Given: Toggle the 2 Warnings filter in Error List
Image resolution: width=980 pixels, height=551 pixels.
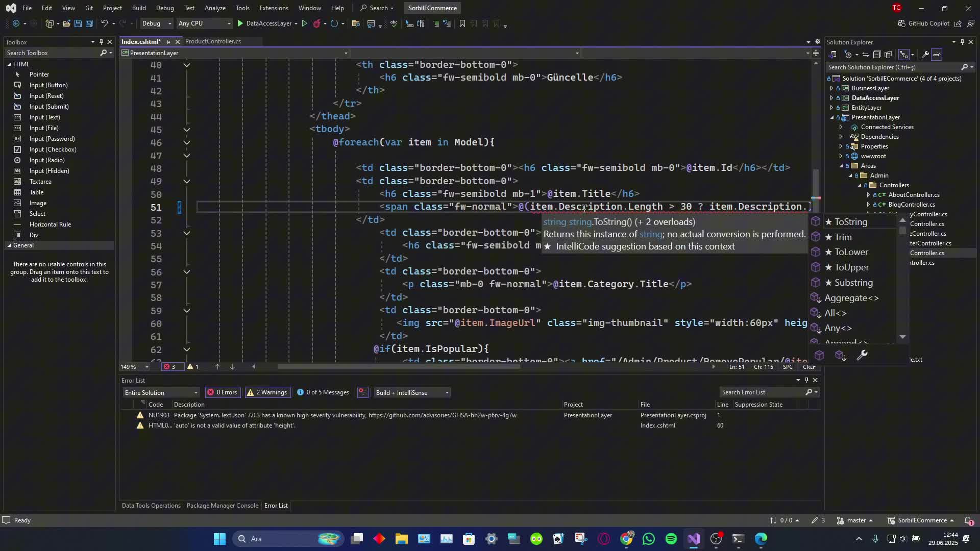Looking at the screenshot, I should (267, 392).
